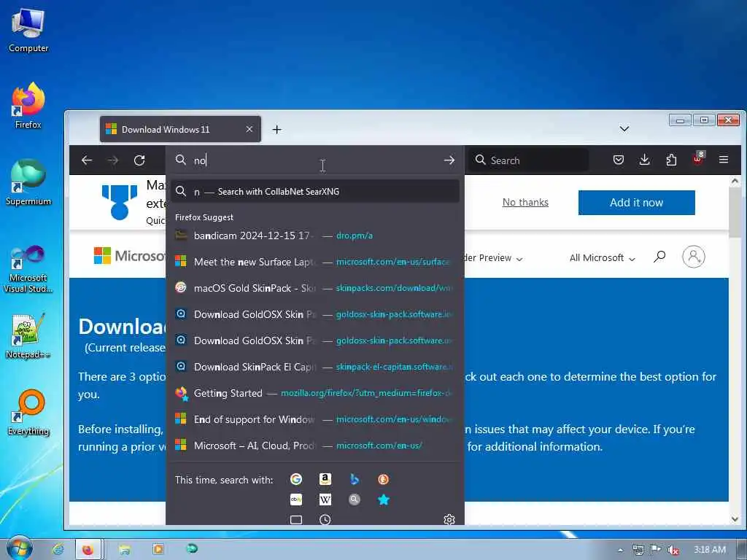
Task: Choose Search with CollabNet SearXNG suggestion
Action: pyautogui.click(x=315, y=192)
